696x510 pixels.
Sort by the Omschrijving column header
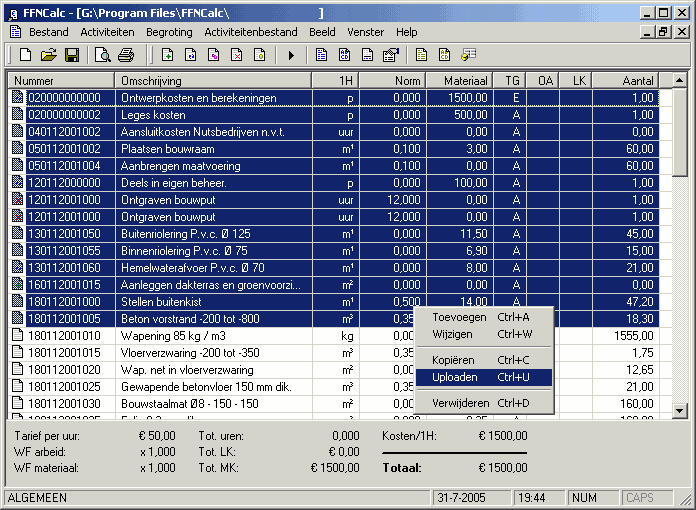214,81
